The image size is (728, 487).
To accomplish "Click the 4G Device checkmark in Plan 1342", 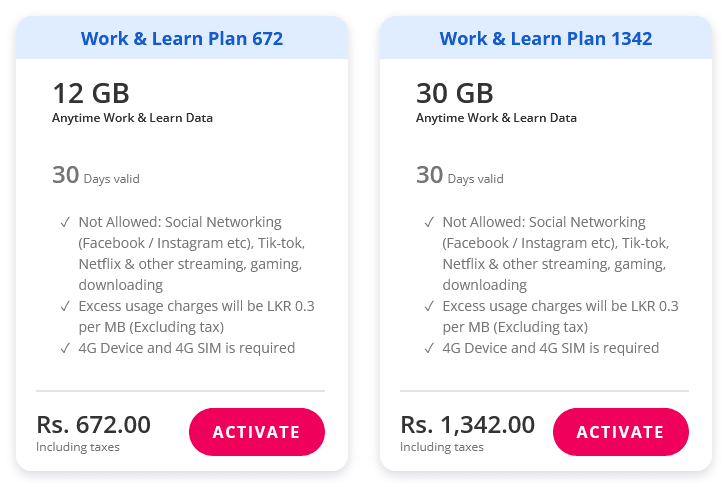I will point(429,348).
